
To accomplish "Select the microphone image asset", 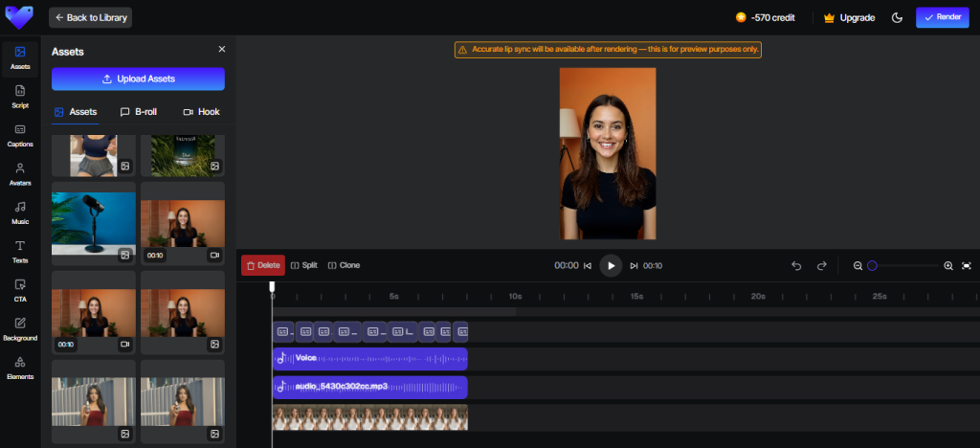I will point(94,223).
